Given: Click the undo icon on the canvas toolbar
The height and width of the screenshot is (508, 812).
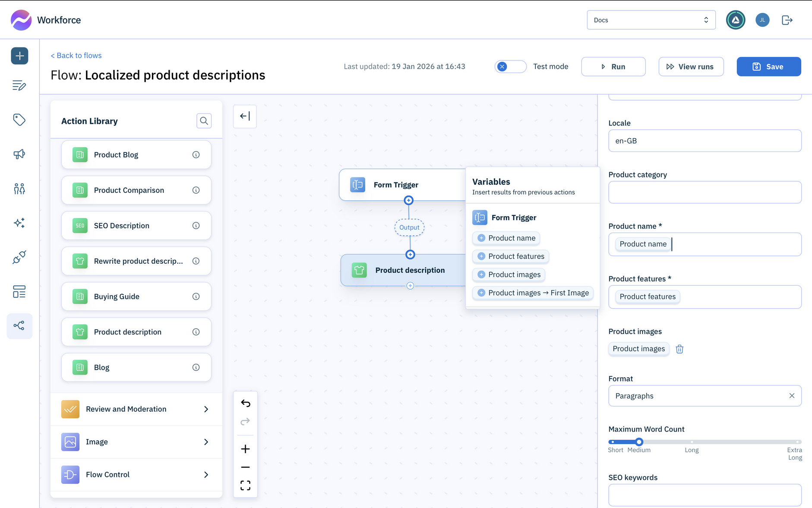Looking at the screenshot, I should tap(245, 403).
